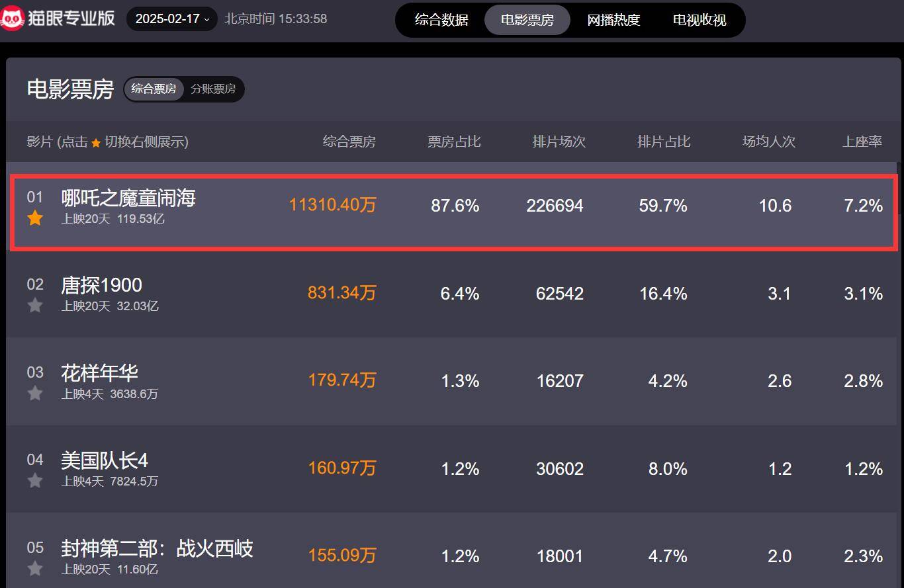Click the 59.7% screening share
This screenshot has width=904, height=588.
[x=663, y=206]
